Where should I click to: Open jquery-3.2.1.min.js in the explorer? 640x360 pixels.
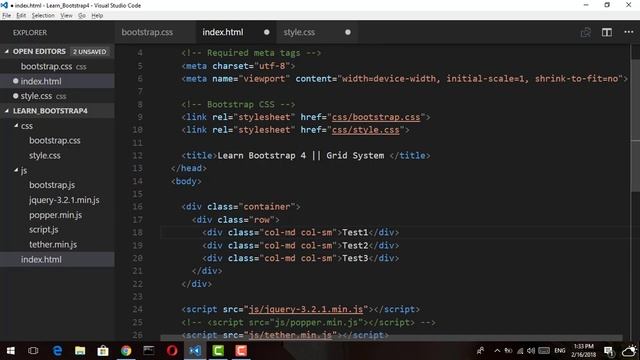click(64, 200)
